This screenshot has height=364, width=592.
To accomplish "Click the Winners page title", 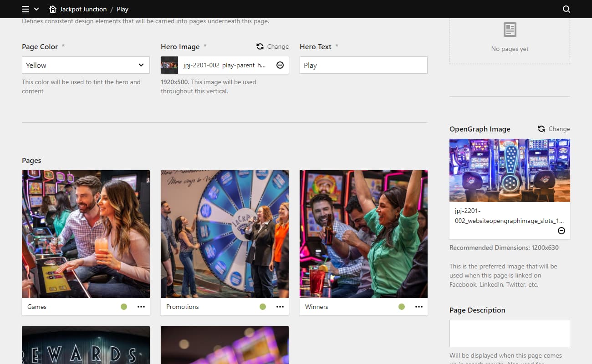I will tap(316, 307).
